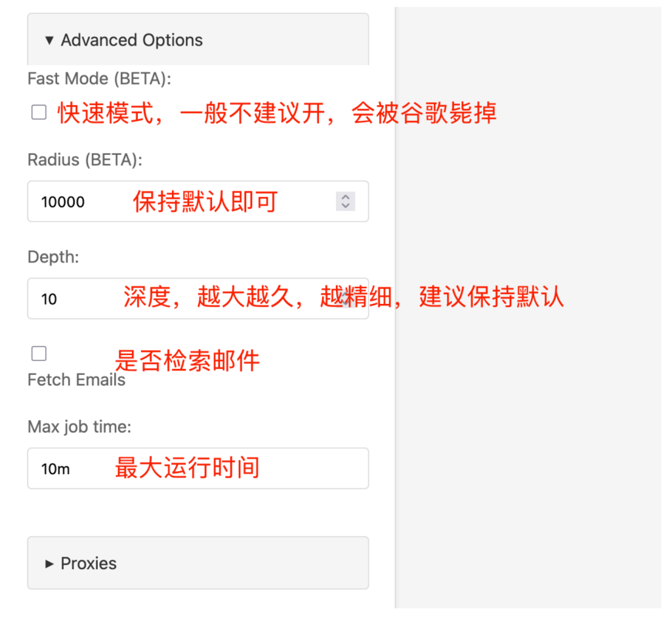Click the red 最大运行时间 annotation text

click(x=187, y=468)
